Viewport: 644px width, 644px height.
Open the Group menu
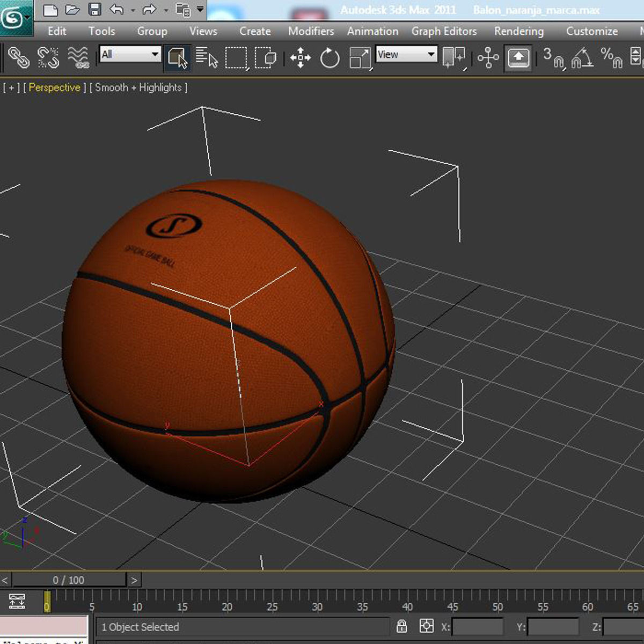click(152, 31)
